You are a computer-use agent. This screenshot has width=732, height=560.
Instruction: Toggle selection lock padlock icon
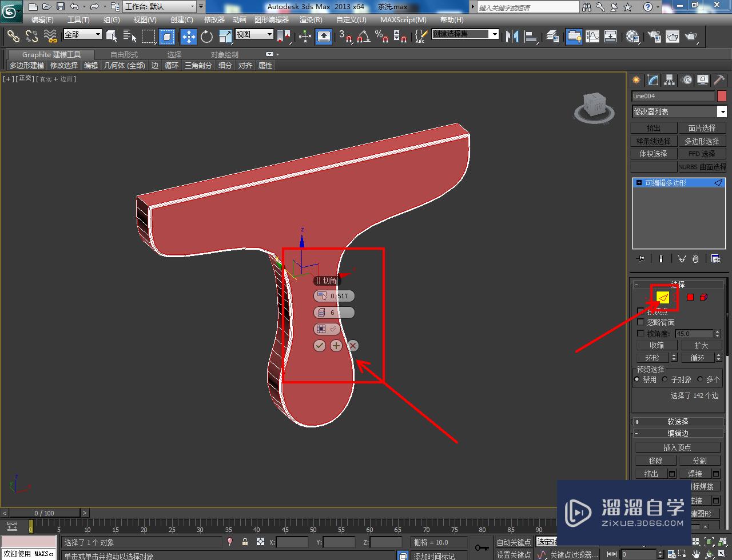(245, 542)
